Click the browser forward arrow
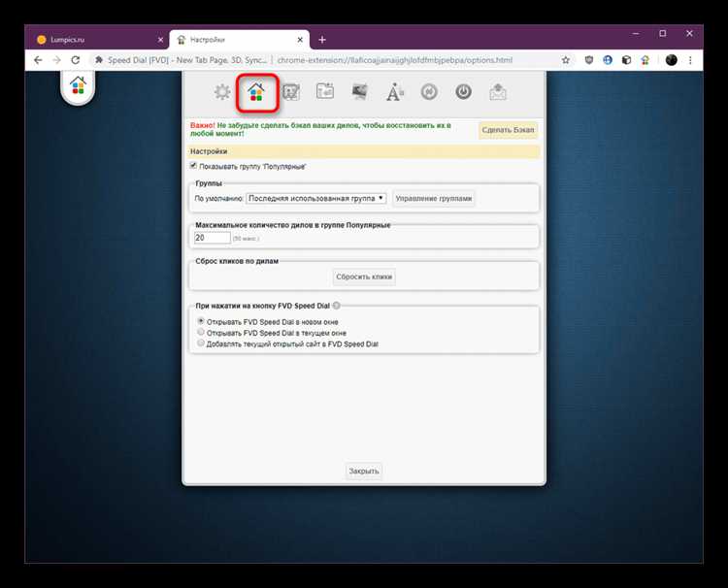Viewport: 728px width, 588px height. tap(56, 60)
